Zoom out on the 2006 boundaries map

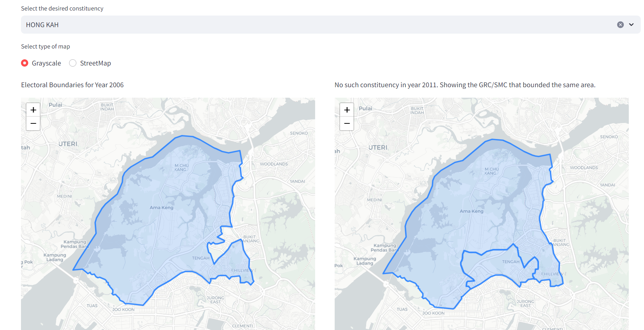click(x=33, y=123)
